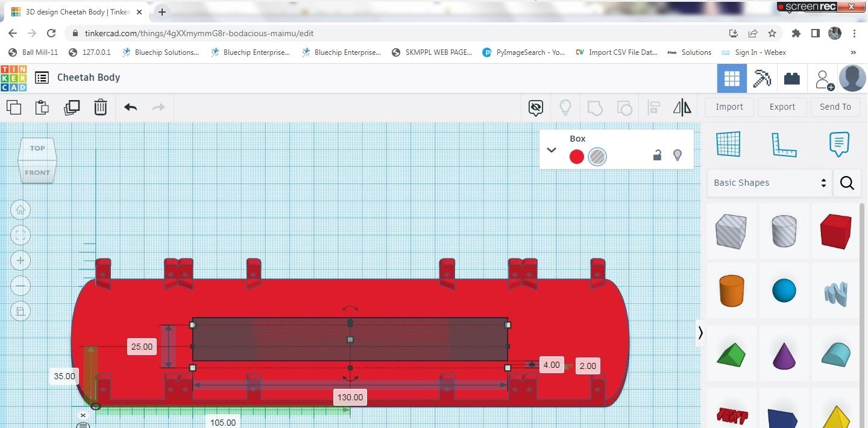Pick the red Box shape
Viewport: 868px width, 428px height.
(835, 232)
